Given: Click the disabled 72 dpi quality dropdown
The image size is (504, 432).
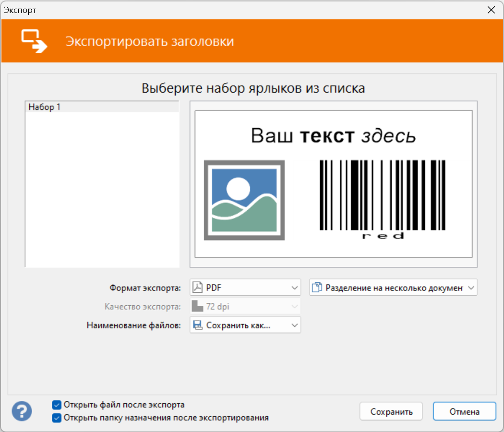Looking at the screenshot, I should (245, 306).
